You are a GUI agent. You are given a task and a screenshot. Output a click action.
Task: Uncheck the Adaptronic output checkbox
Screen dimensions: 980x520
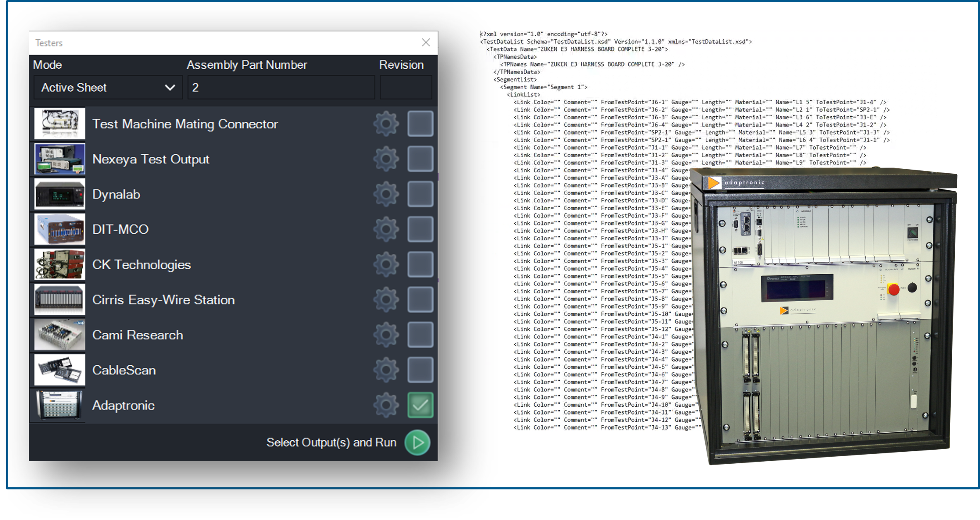click(420, 405)
